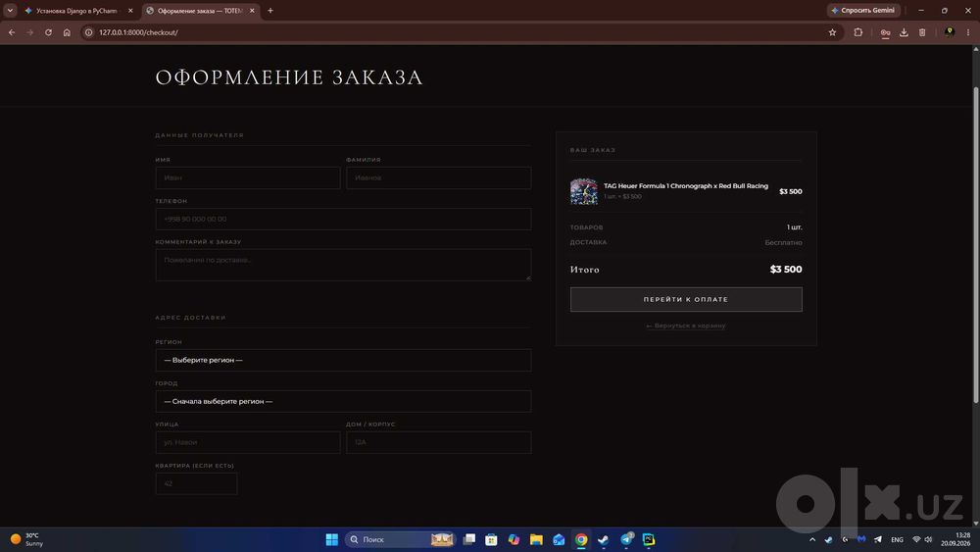Click the trash bin toolbar icon

[922, 32]
